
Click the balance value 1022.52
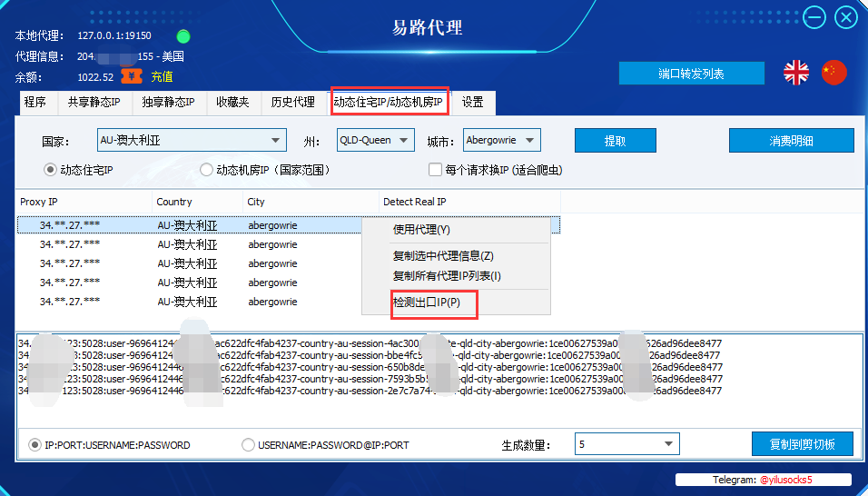pos(95,77)
